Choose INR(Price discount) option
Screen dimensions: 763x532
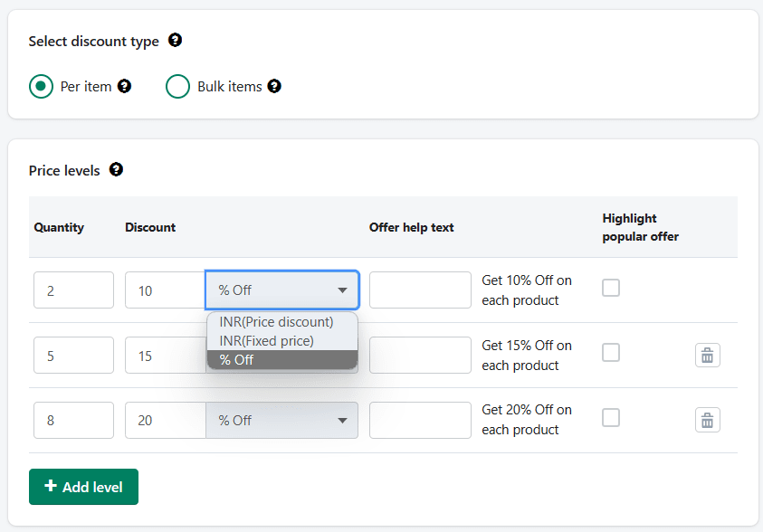coord(276,322)
